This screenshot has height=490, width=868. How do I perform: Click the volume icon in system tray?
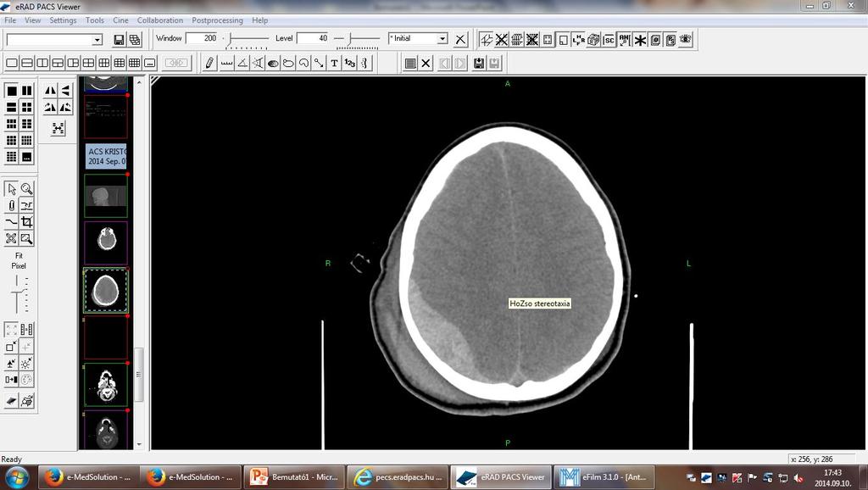coord(798,478)
